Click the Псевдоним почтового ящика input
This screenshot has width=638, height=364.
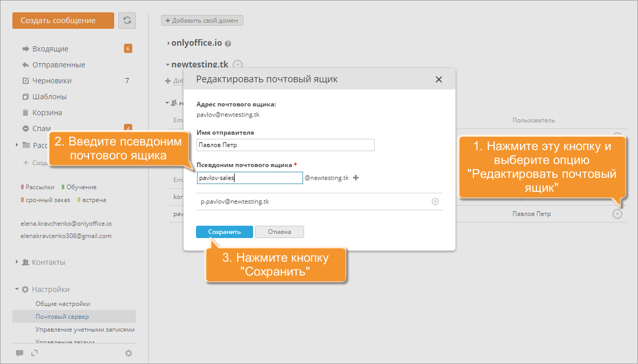(250, 178)
